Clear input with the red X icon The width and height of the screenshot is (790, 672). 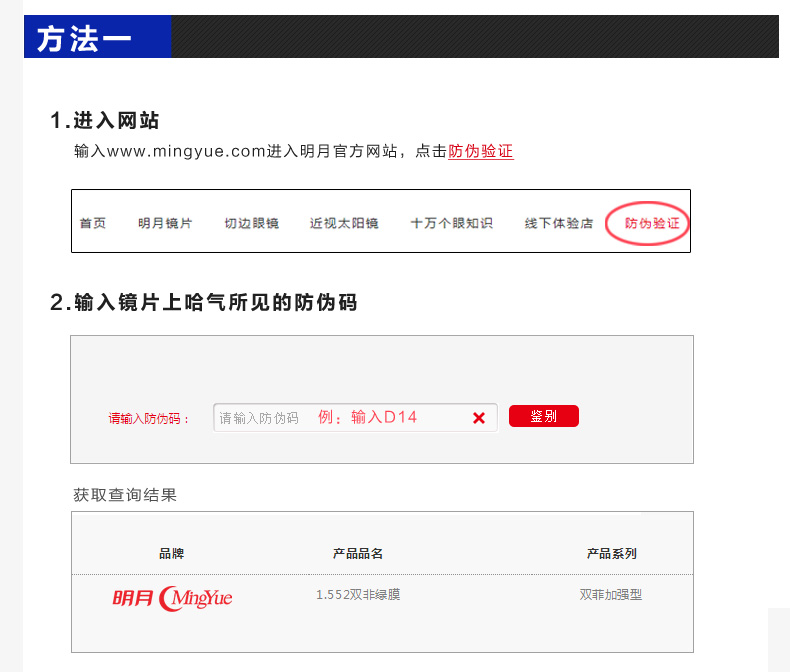[479, 418]
